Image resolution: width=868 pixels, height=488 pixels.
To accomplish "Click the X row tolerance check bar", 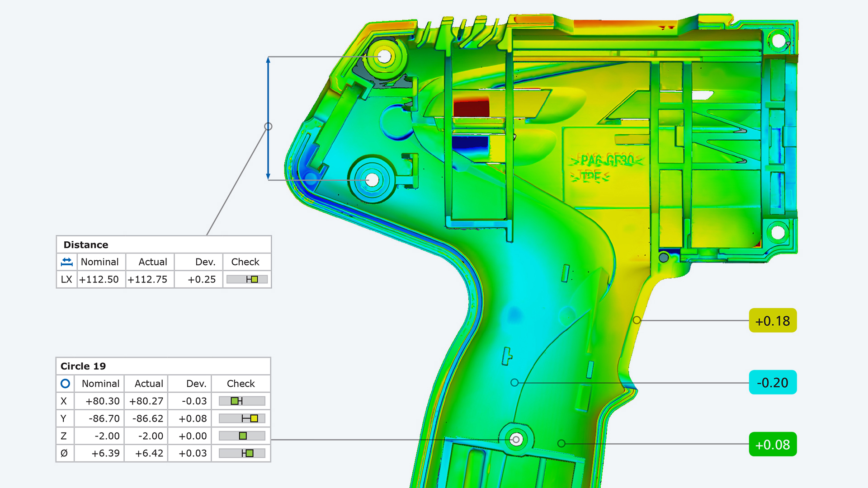I will [x=242, y=401].
